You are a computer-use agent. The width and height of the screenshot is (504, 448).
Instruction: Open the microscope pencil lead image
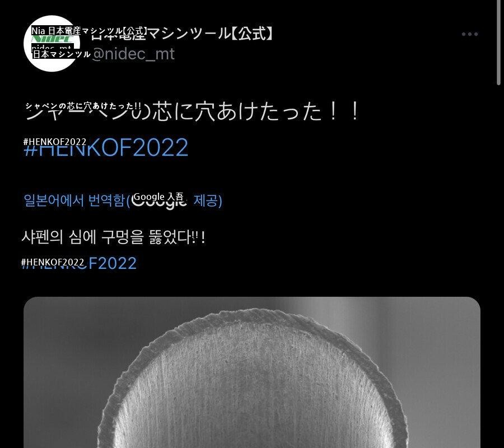coord(252,372)
